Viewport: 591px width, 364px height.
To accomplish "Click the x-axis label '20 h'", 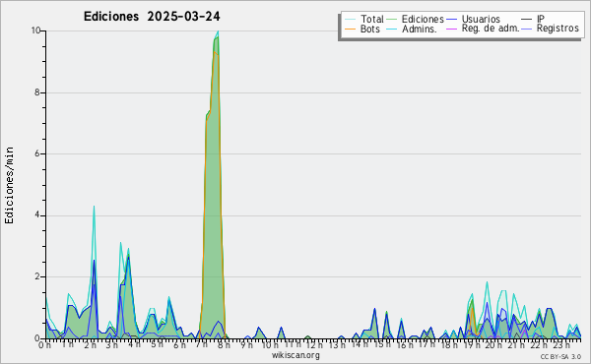I will pyautogui.click(x=492, y=344).
